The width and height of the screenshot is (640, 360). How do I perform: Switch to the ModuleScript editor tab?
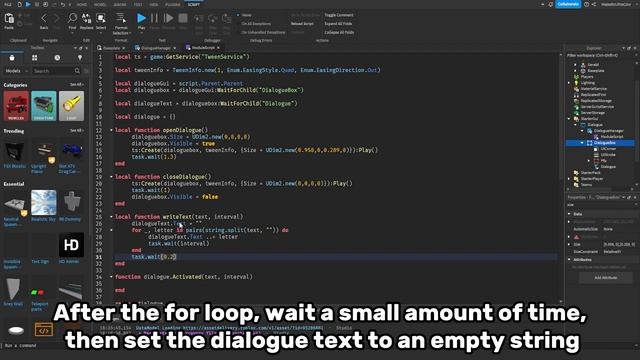pos(203,48)
